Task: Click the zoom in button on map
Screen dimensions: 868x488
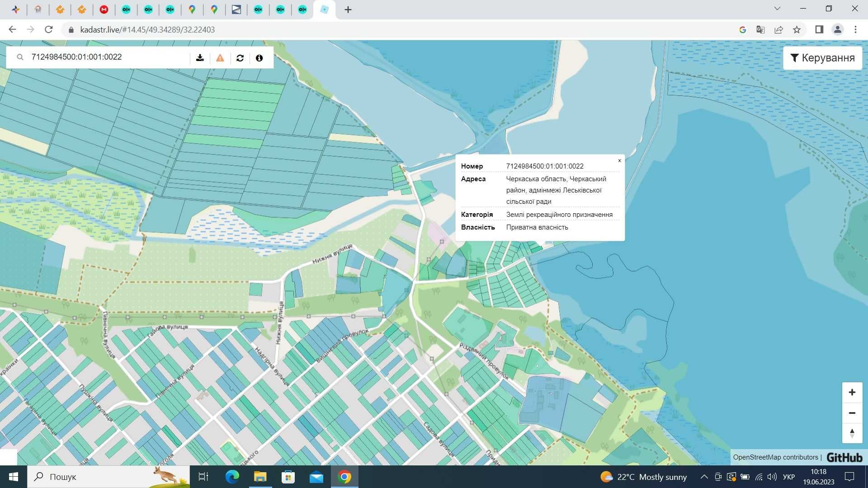Action: 853,392
